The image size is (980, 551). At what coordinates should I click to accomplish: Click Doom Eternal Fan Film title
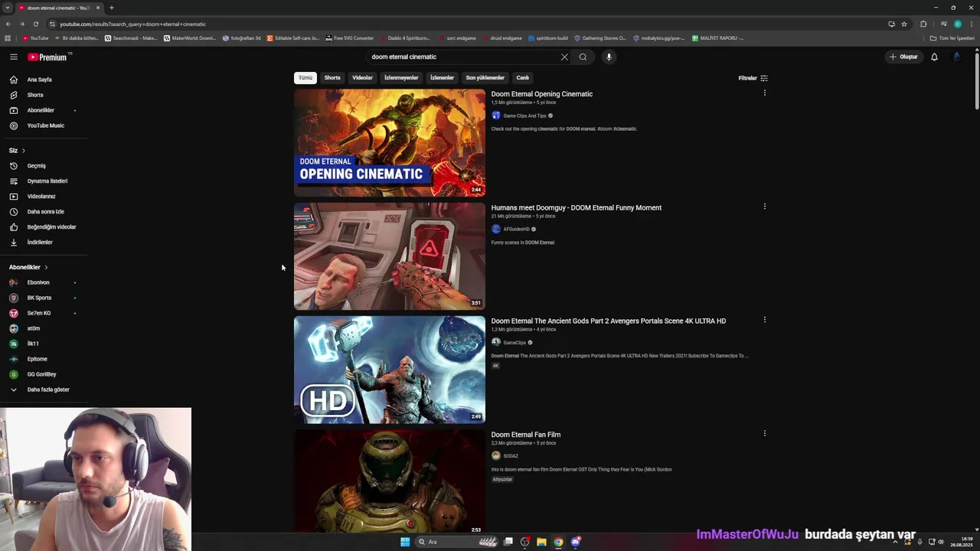click(526, 435)
